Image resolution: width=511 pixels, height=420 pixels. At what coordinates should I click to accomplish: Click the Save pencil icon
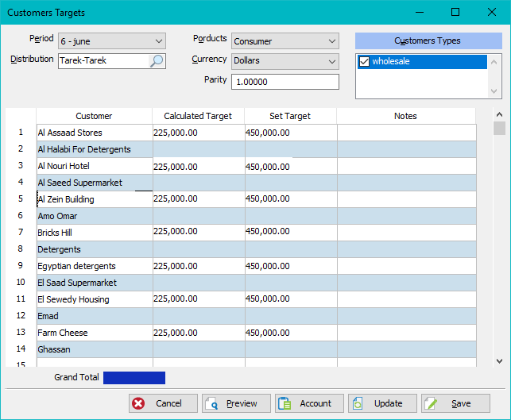[431, 403]
